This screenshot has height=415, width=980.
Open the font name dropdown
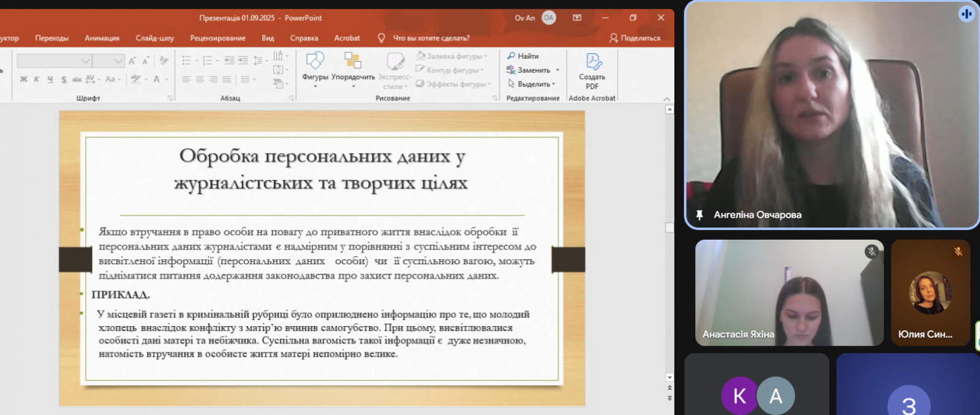pyautogui.click(x=86, y=61)
